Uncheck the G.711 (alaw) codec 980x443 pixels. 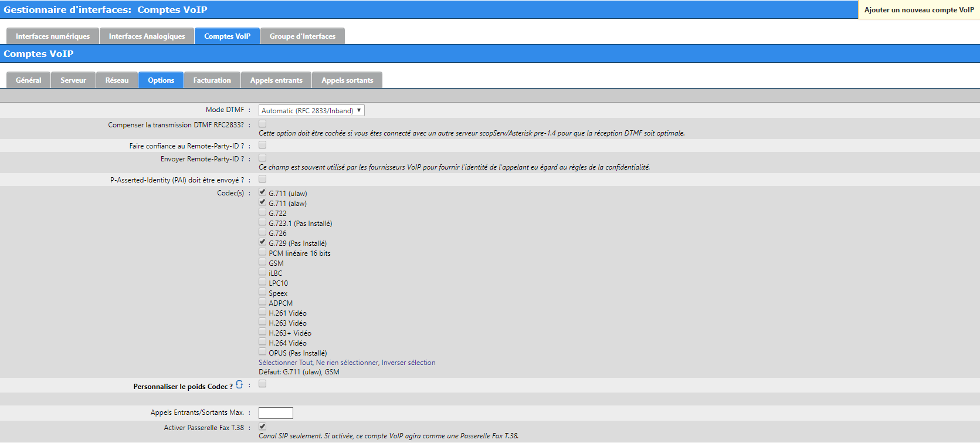(263, 202)
